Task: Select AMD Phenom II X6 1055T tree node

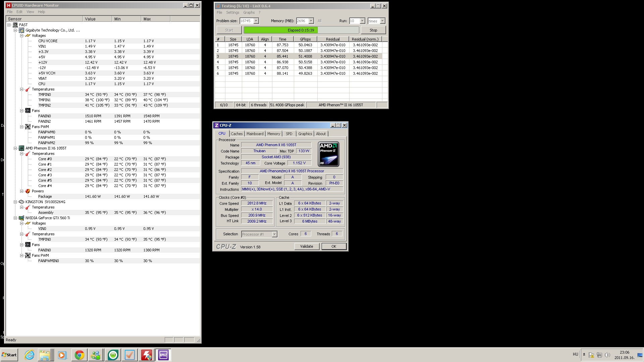Action: coord(46,148)
